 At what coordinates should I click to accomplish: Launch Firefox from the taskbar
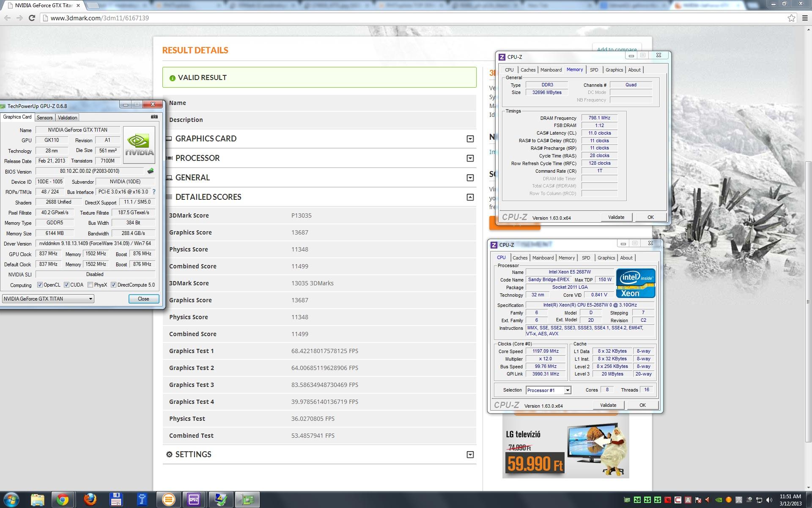click(90, 500)
